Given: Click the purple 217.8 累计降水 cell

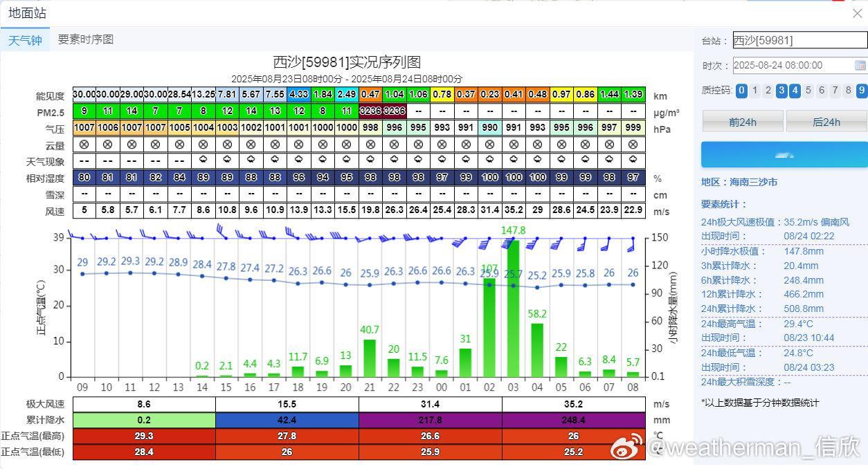Looking at the screenshot, I should pos(431,420).
